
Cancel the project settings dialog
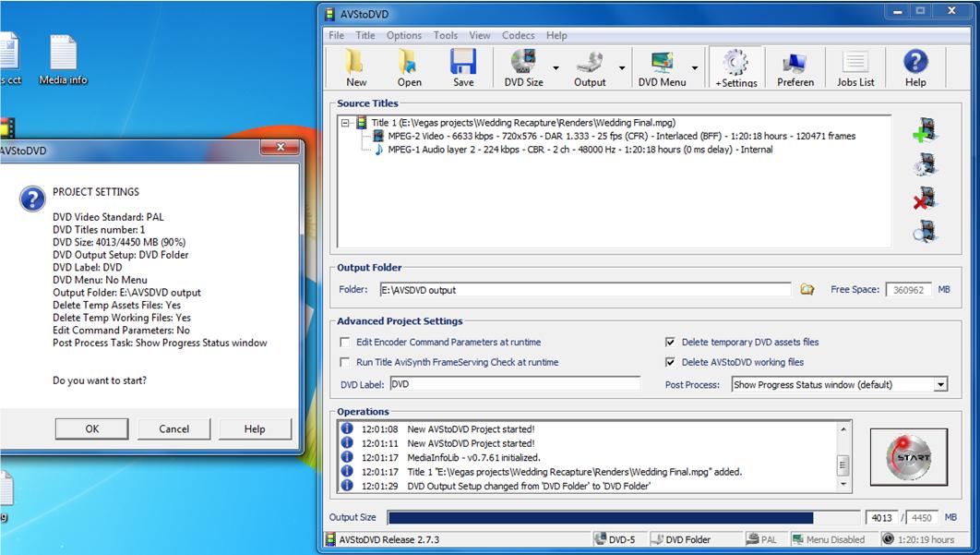click(173, 428)
